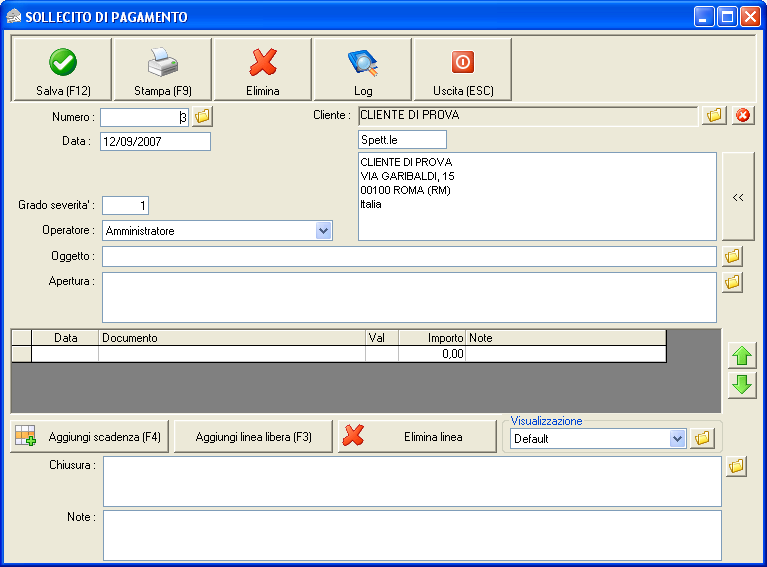Viewport: 767px width, 567px height.
Task: Click the Grado severita' field
Action: coord(126,205)
